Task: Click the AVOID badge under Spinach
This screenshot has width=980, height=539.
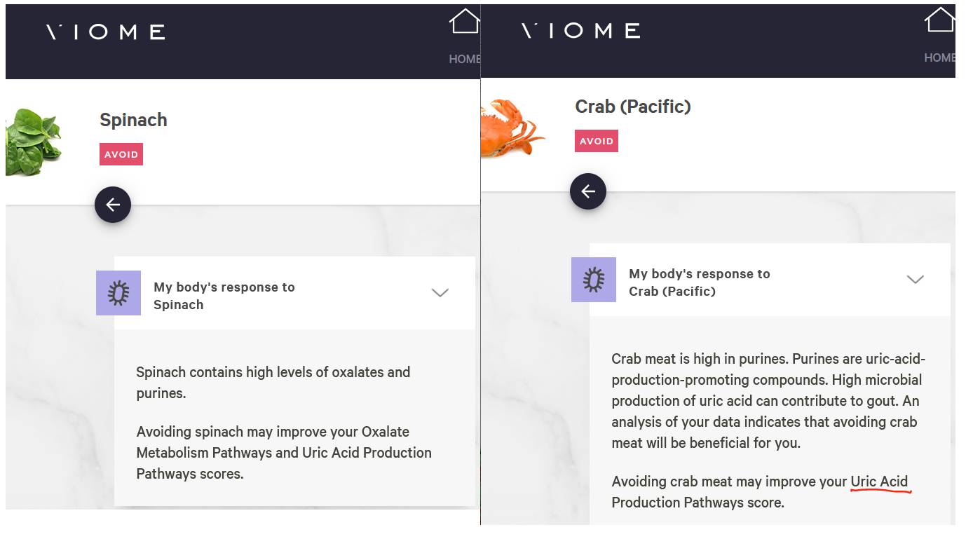Action: [121, 154]
